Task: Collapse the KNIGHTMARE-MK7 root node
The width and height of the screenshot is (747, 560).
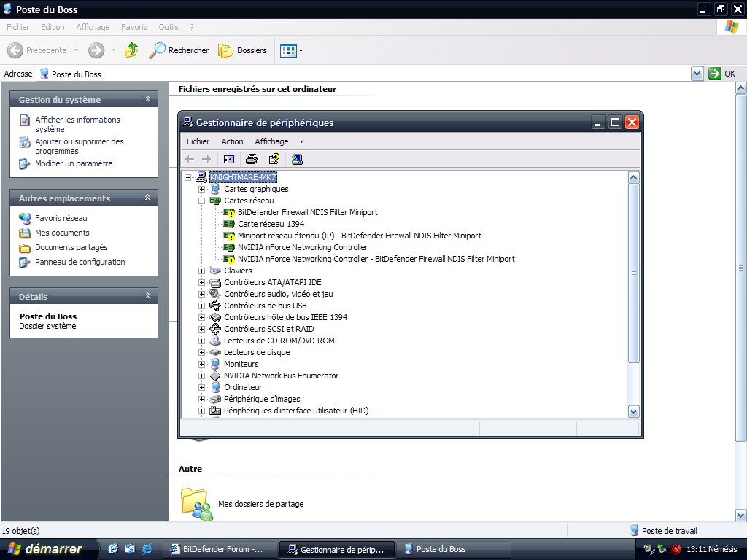Action: 188,177
